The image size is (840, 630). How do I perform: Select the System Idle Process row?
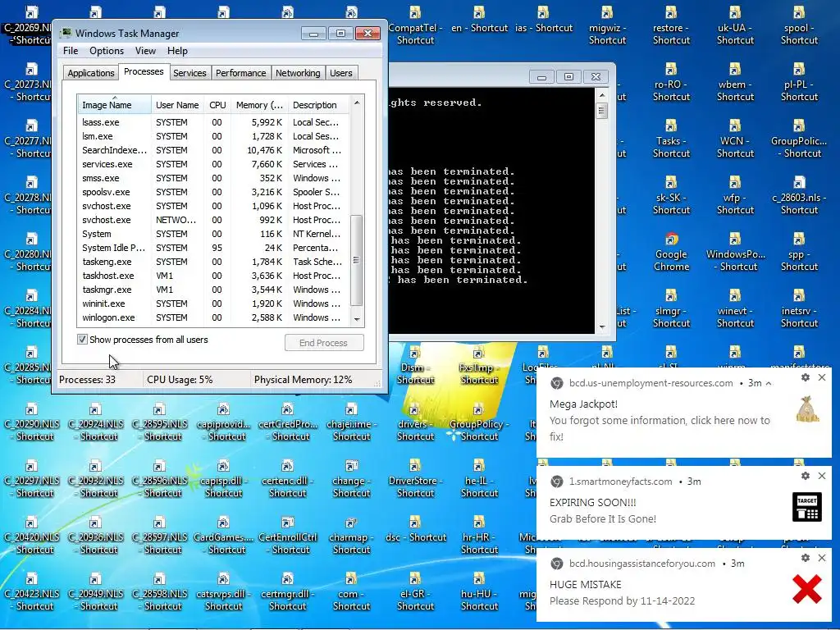click(212, 248)
